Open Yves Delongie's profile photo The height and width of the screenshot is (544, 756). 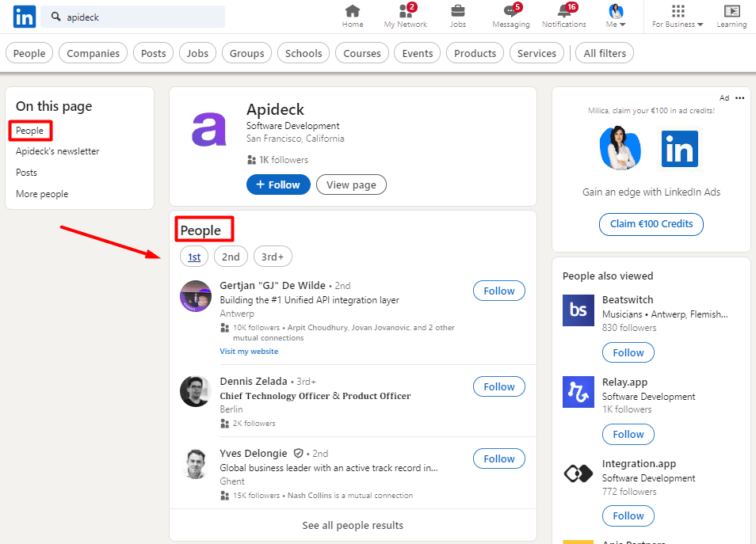[195, 463]
